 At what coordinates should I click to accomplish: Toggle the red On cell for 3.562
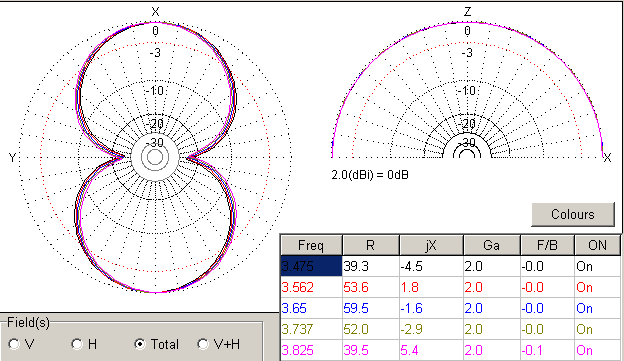pos(597,287)
